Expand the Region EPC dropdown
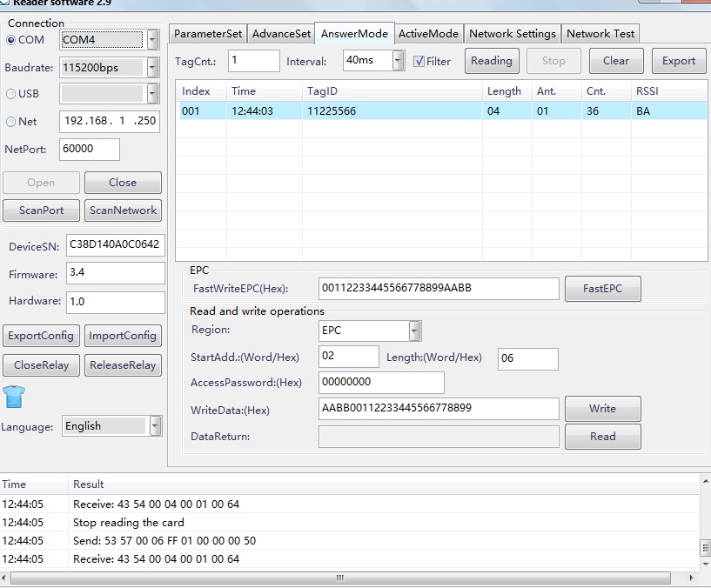 point(415,331)
